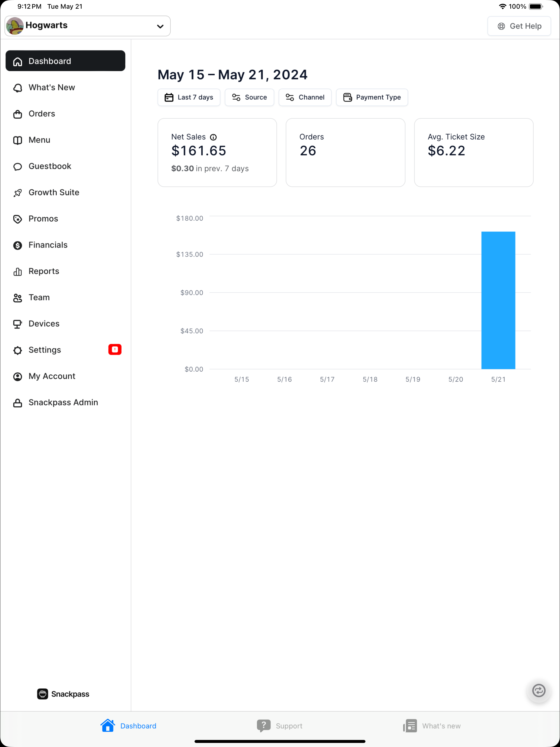
Task: Click the Devices monitor icon
Action: (x=18, y=324)
